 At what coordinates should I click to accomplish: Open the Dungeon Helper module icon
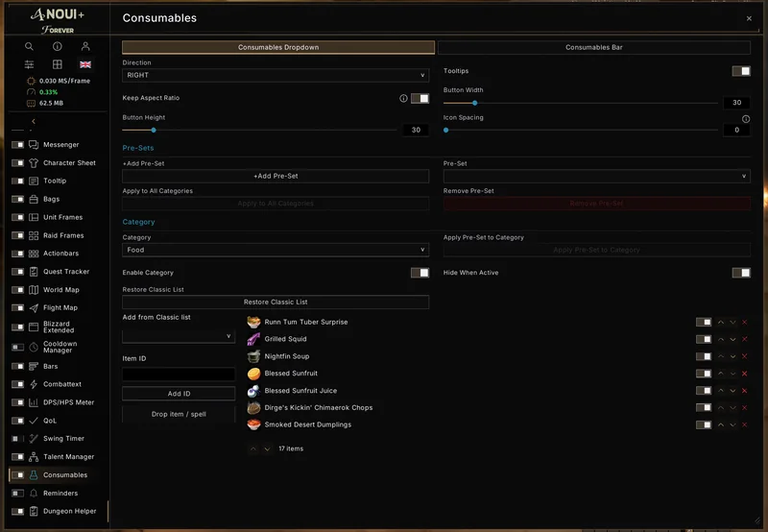tap(34, 511)
